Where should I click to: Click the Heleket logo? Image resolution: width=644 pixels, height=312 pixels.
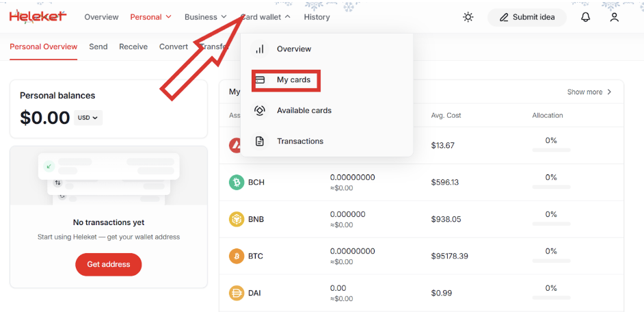(x=38, y=16)
